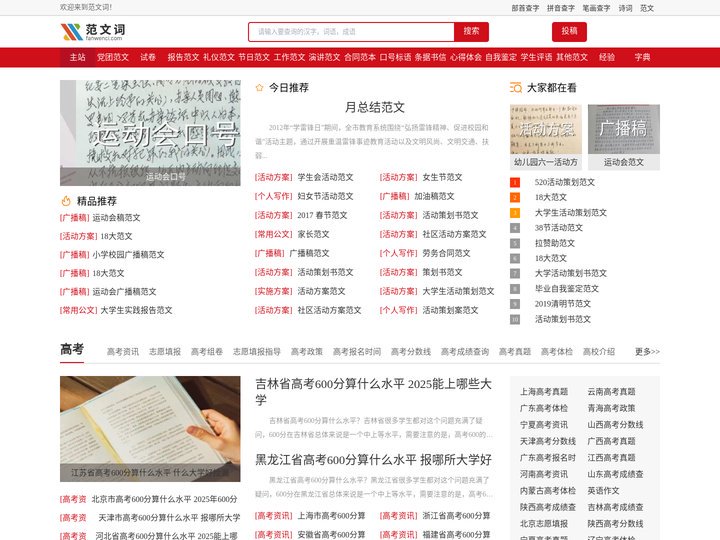Open article 黑龙江省高考600分算什么水平
The image size is (720, 540).
pyautogui.click(x=373, y=460)
